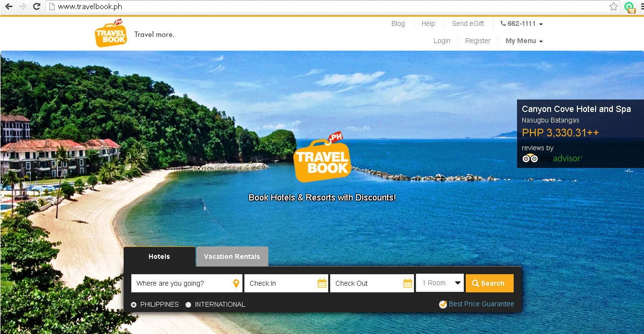The height and width of the screenshot is (334, 644).
Task: Select the INTERNATIONAL radio button
Action: tap(188, 304)
